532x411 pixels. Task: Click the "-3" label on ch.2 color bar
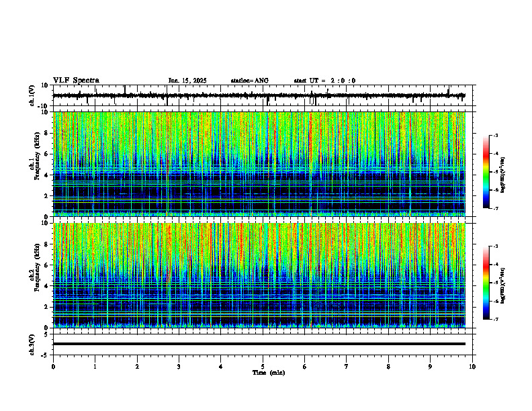pyautogui.click(x=496, y=246)
